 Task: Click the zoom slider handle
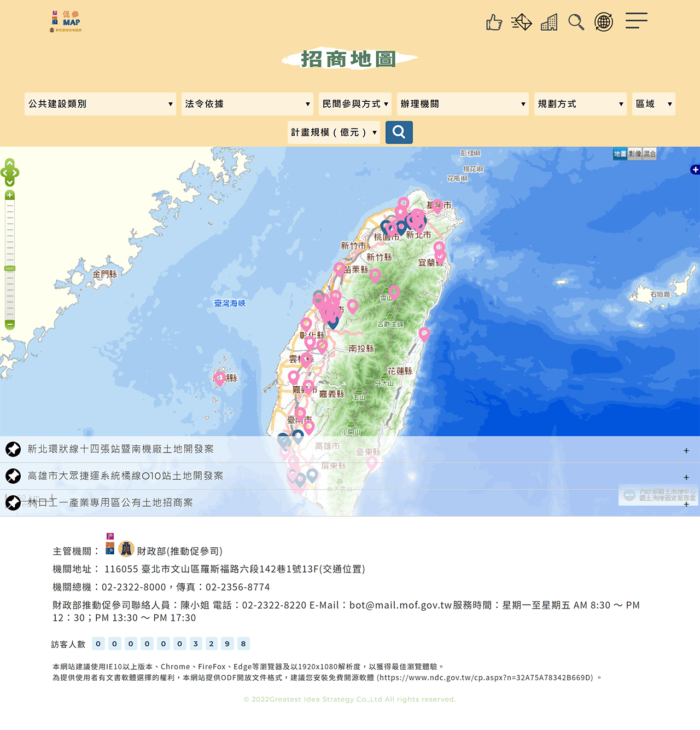pyautogui.click(x=10, y=268)
